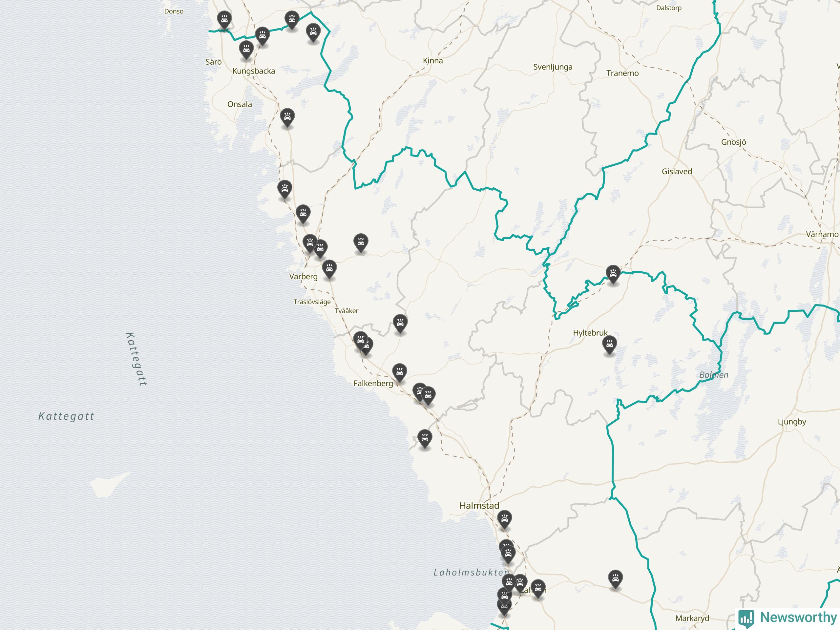Open the Newsworthy logo link
The height and width of the screenshot is (630, 840).
[788, 618]
